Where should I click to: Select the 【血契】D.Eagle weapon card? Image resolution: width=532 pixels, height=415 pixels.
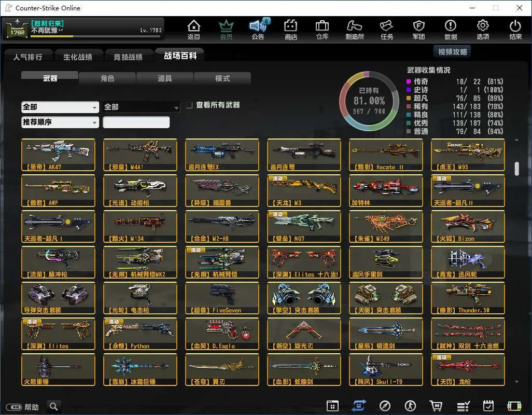222,334
